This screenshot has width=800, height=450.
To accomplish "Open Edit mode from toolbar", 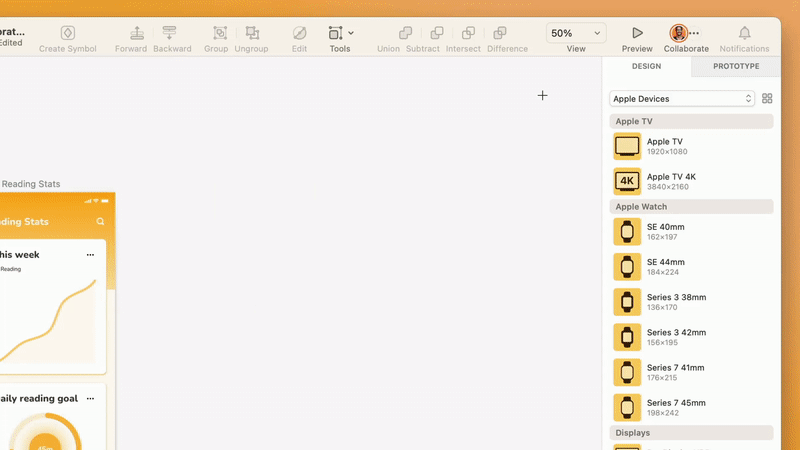I will pos(299,33).
